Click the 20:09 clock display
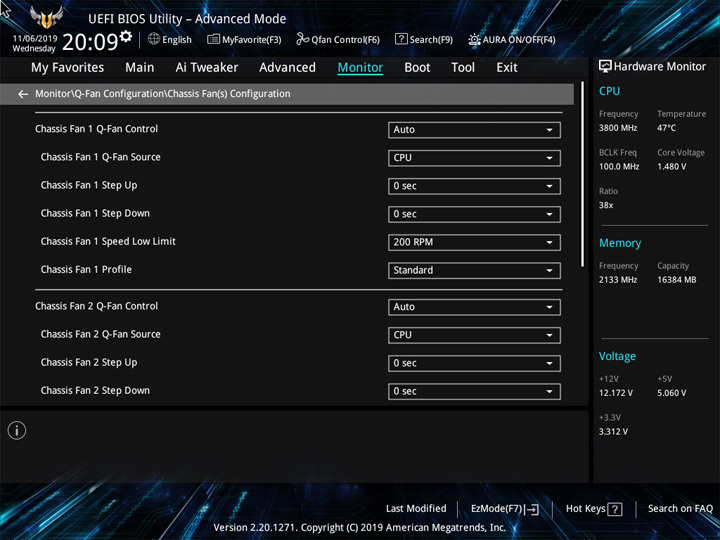720x540 pixels. pyautogui.click(x=90, y=42)
